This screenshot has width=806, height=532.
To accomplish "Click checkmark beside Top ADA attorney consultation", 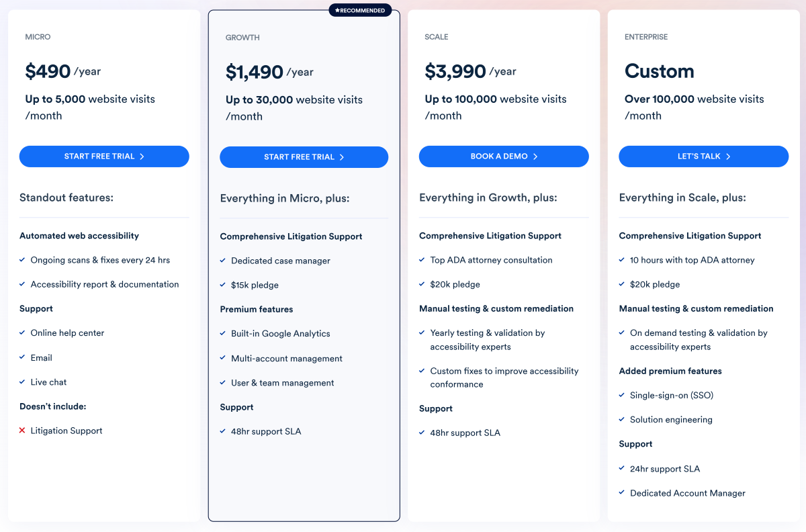I will pos(422,260).
